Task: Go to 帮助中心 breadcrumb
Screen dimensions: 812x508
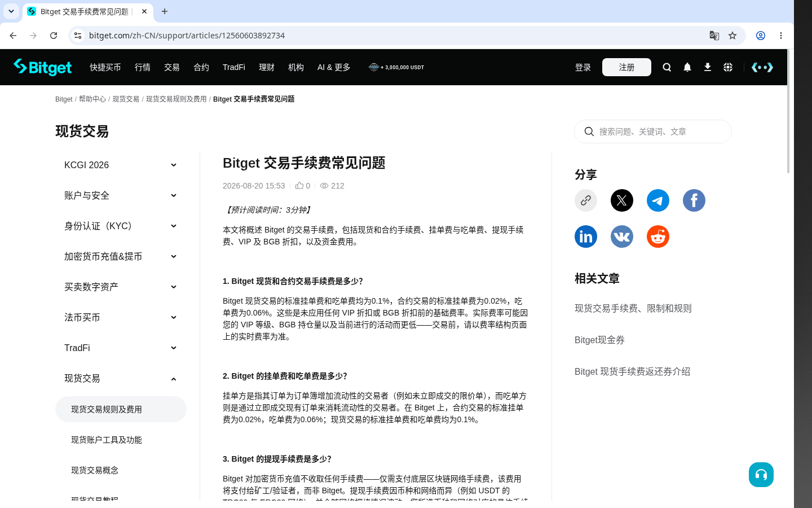Action: (x=92, y=99)
